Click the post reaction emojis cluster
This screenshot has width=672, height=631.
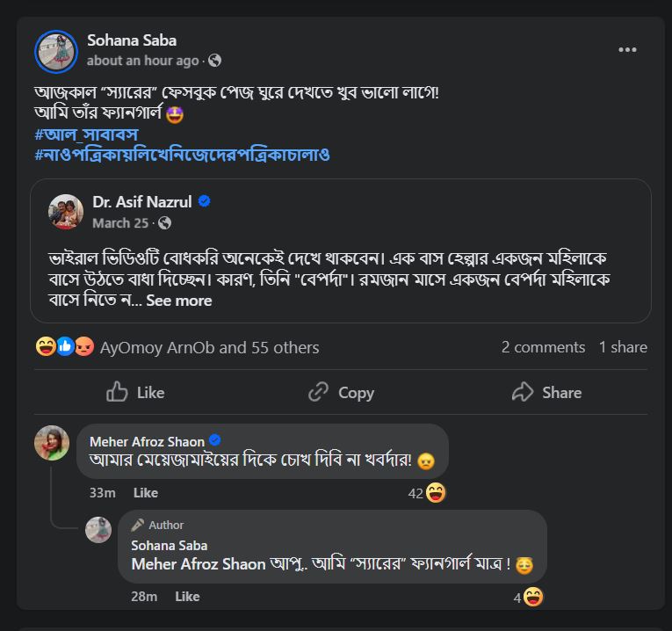(x=65, y=347)
